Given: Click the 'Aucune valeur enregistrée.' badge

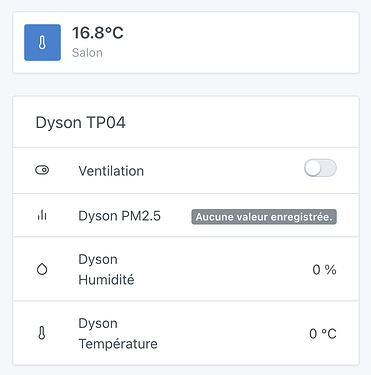Looking at the screenshot, I should [264, 217].
